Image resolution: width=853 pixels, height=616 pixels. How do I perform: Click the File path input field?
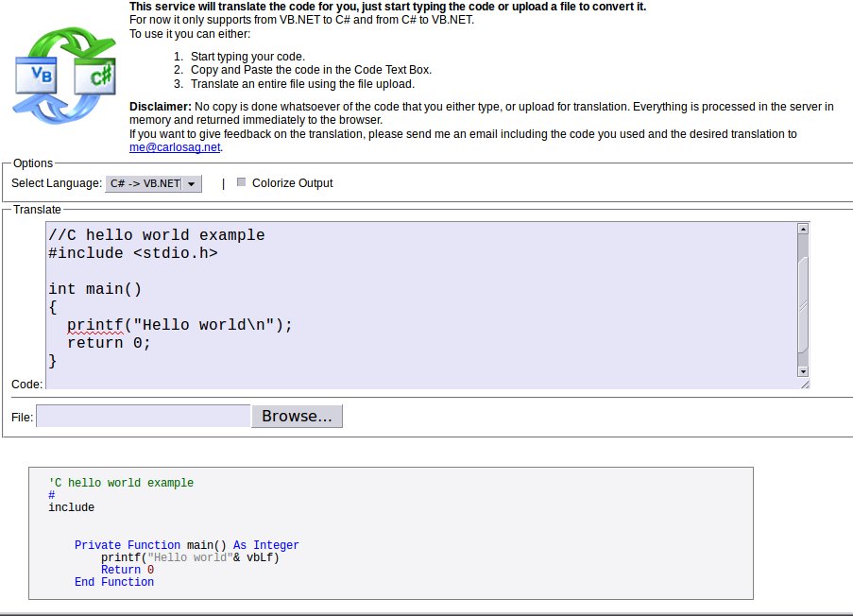pos(143,417)
